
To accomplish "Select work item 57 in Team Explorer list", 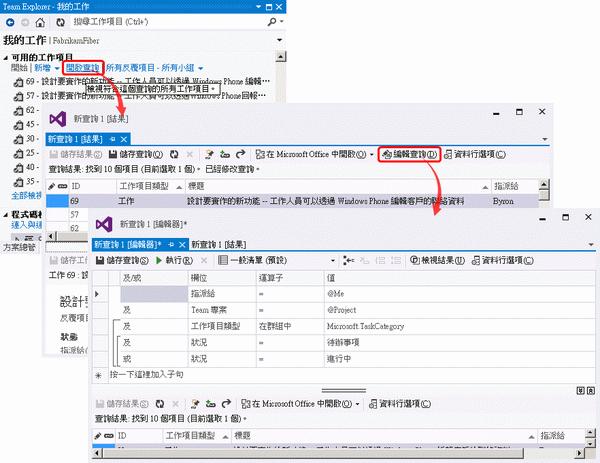I will 140,96.
